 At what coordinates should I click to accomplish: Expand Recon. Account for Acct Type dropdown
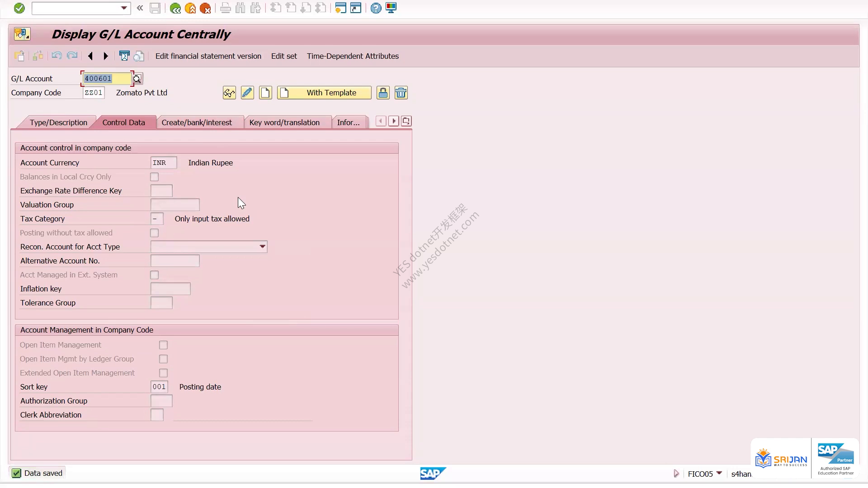pos(262,247)
